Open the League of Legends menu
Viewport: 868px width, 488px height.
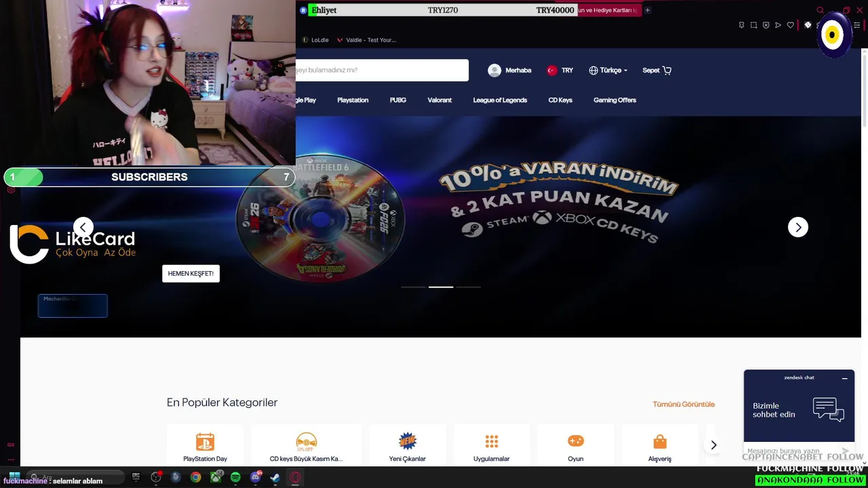tap(500, 100)
